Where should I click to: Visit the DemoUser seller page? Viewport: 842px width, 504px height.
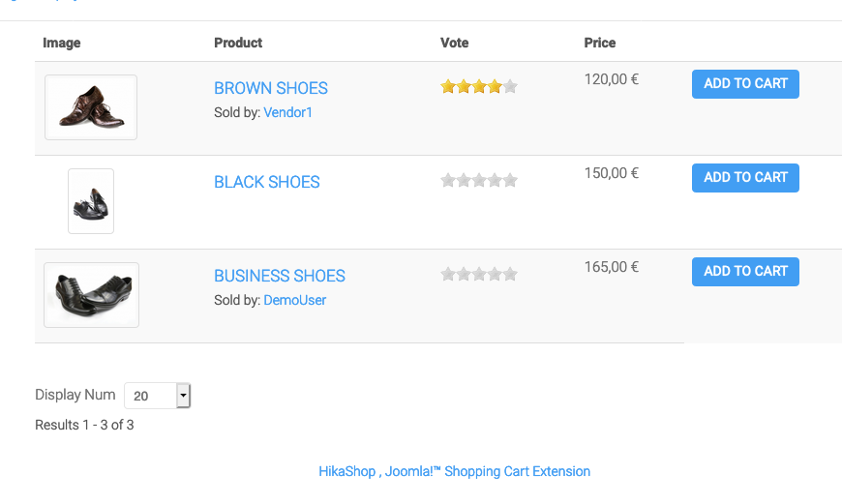(295, 300)
